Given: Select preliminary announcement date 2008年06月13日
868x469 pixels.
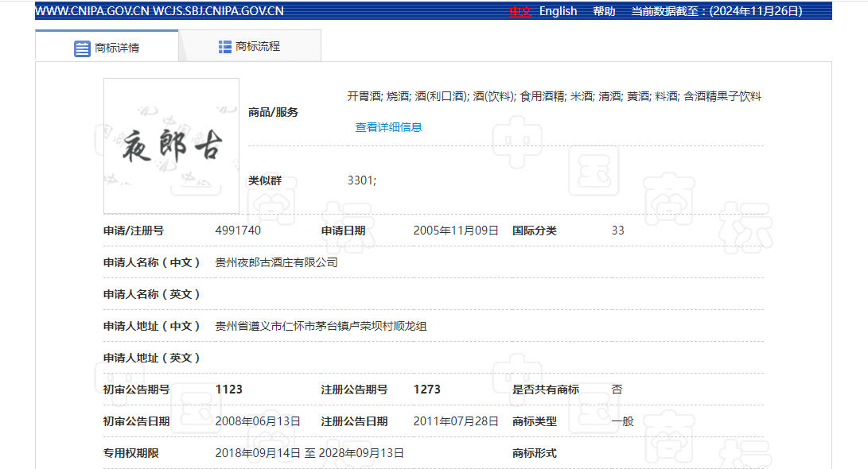Looking at the screenshot, I should (x=258, y=421).
